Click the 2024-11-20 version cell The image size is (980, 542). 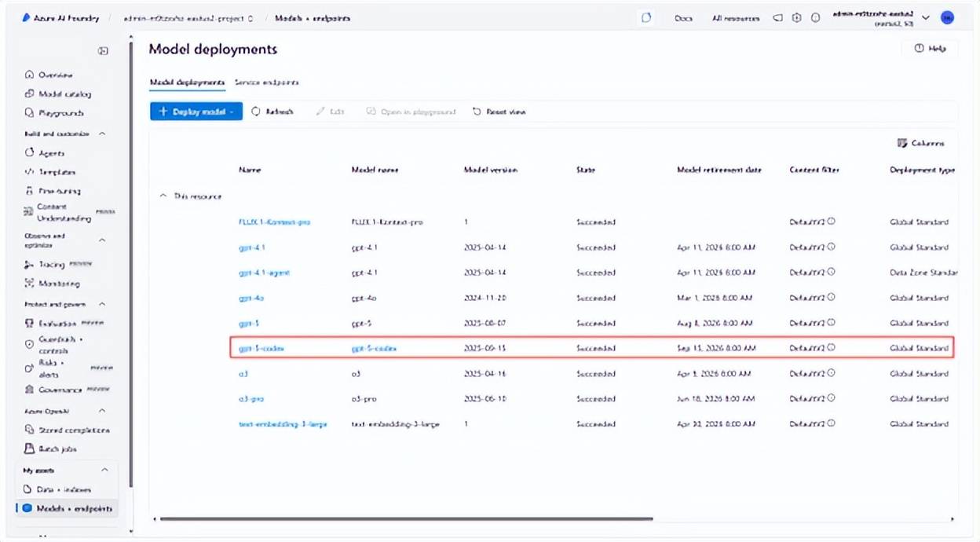point(485,298)
